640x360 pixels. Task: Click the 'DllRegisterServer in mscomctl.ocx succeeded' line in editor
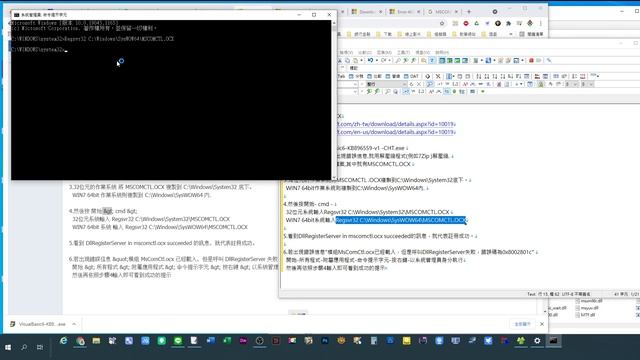[381, 236]
